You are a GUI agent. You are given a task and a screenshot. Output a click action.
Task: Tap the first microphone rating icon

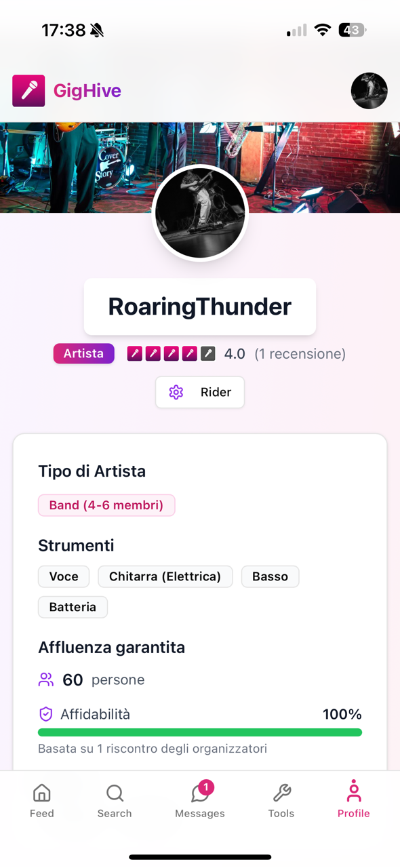[135, 353]
